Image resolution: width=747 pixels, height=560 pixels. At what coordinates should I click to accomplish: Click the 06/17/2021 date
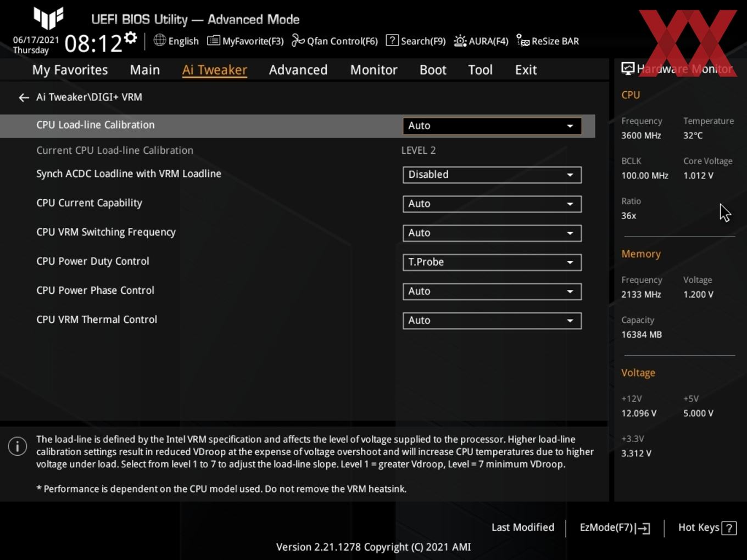(36, 40)
